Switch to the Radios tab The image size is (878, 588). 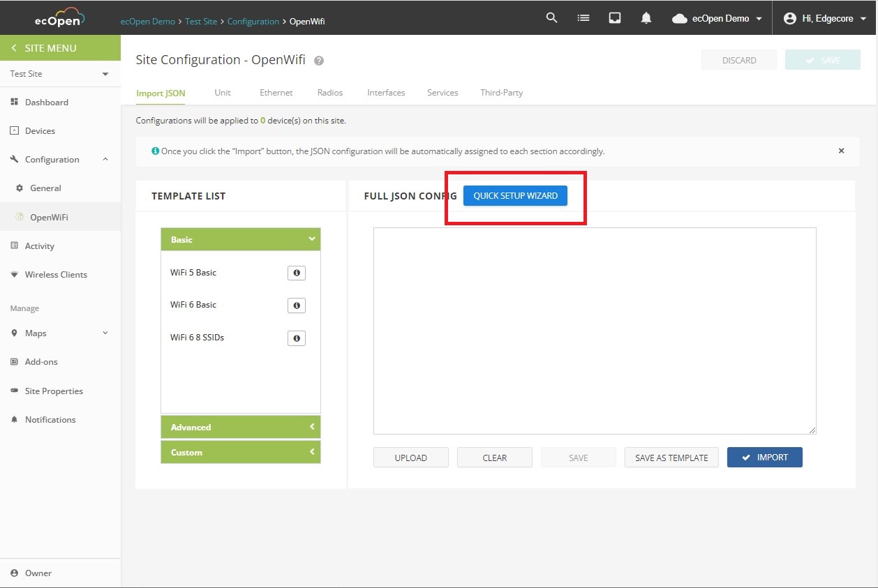click(x=330, y=92)
